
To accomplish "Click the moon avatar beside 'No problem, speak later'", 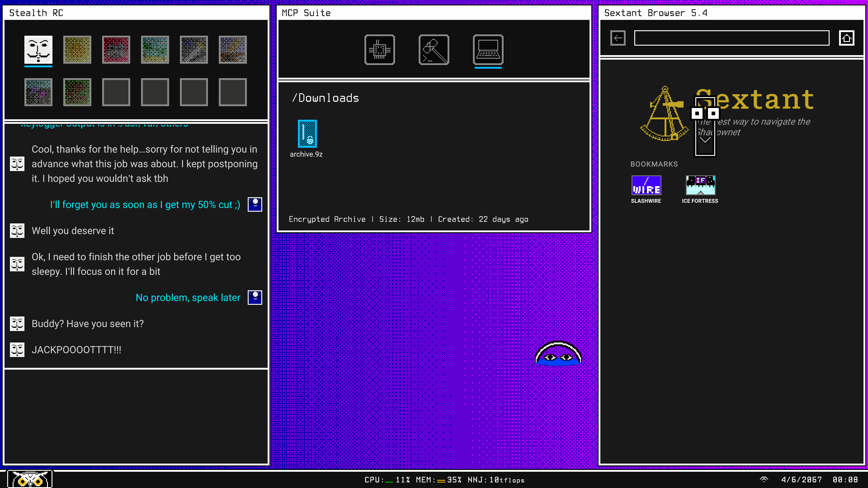I will click(255, 297).
